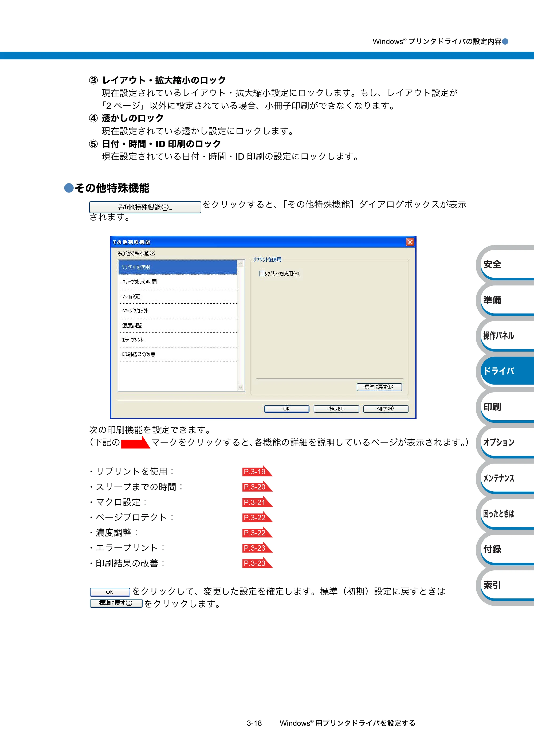Select マクロ設定 in the dialog list
The width and height of the screenshot is (534, 756).
[178, 296]
